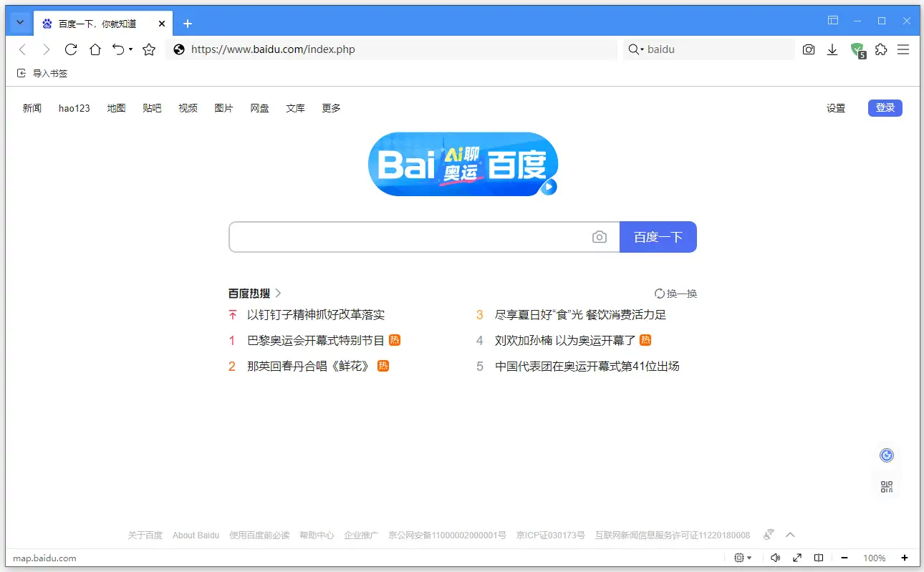Zoom out with minus button
The width and height of the screenshot is (924, 572).
(844, 558)
